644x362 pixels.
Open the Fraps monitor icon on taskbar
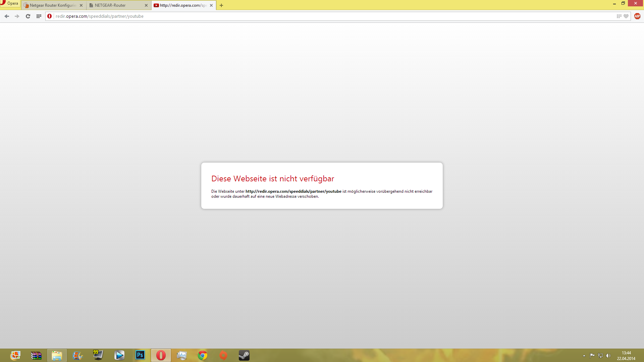[98, 355]
